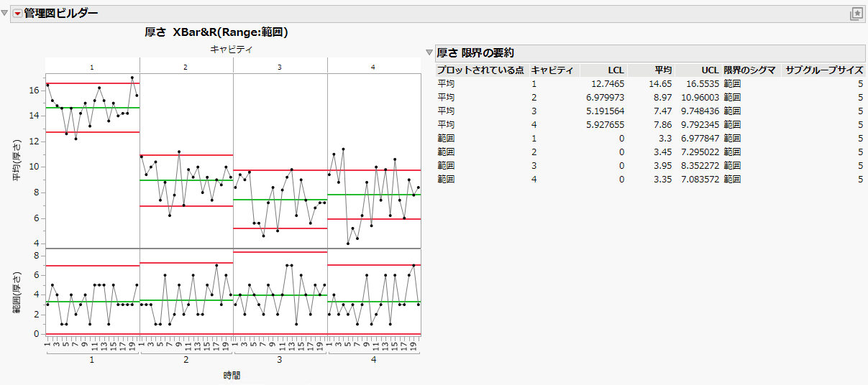868x385 pixels.
Task: Click the UCL value 10.96003
Action: [698, 97]
